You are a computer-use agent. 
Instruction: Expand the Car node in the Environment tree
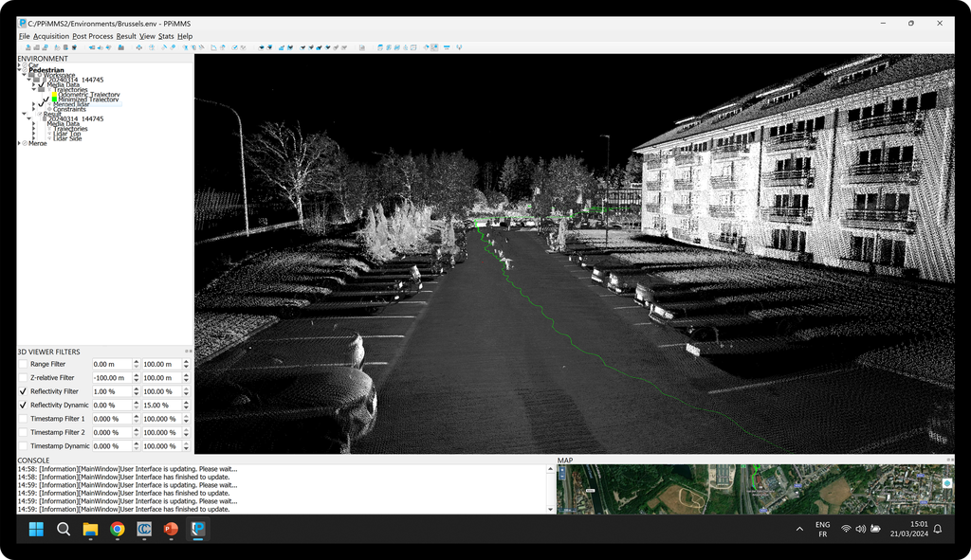click(x=19, y=64)
